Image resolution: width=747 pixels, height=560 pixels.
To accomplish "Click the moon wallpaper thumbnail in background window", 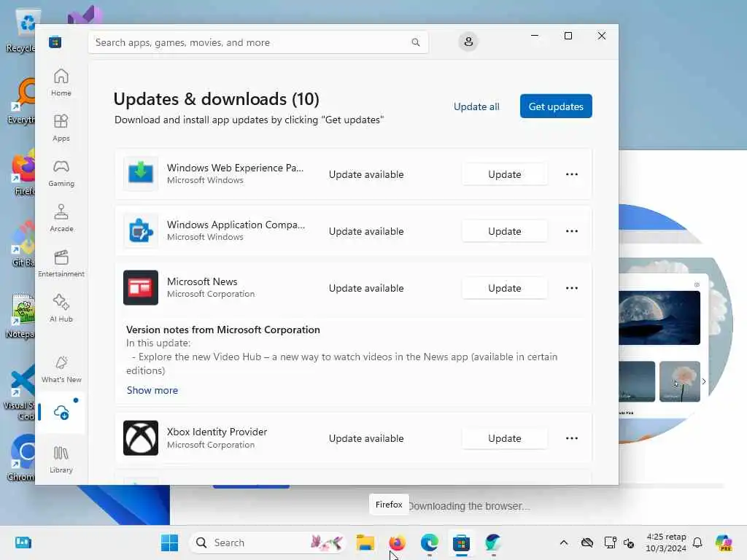I will [x=659, y=318].
